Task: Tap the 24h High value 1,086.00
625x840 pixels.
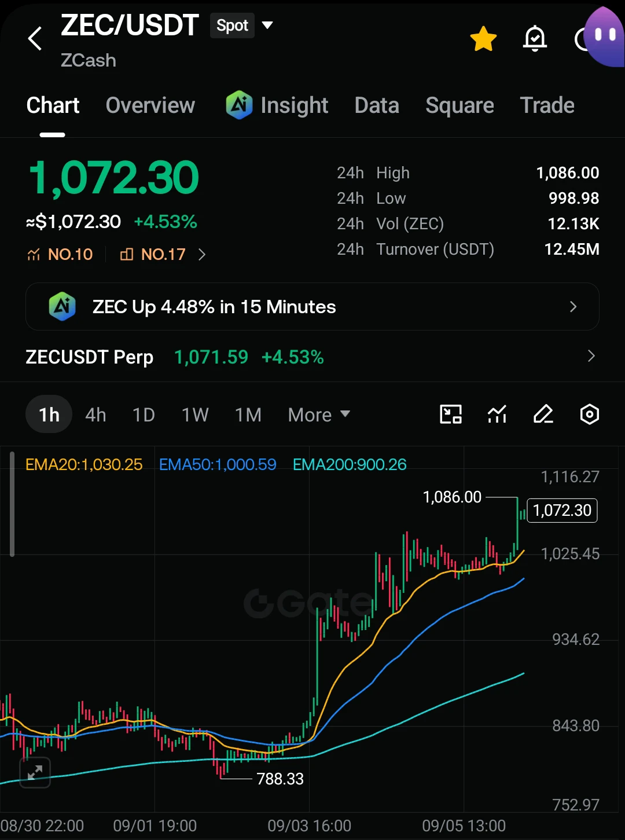Action: [x=568, y=173]
